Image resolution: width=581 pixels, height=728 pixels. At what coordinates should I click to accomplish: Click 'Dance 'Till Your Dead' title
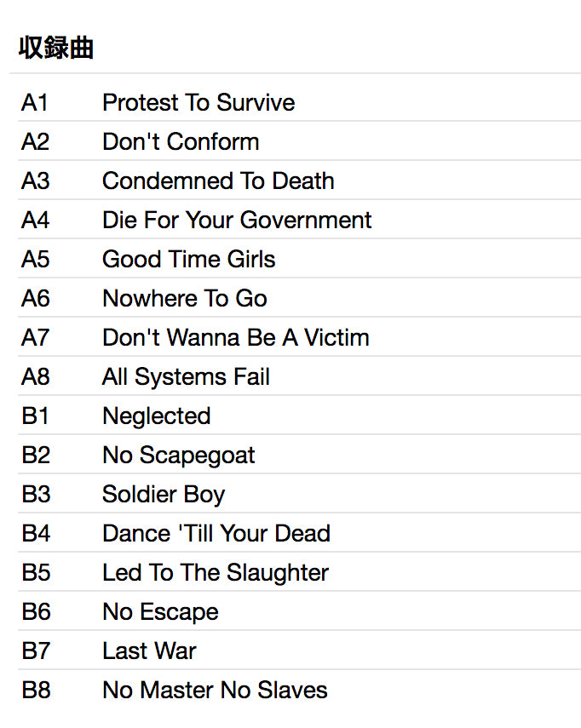216,534
